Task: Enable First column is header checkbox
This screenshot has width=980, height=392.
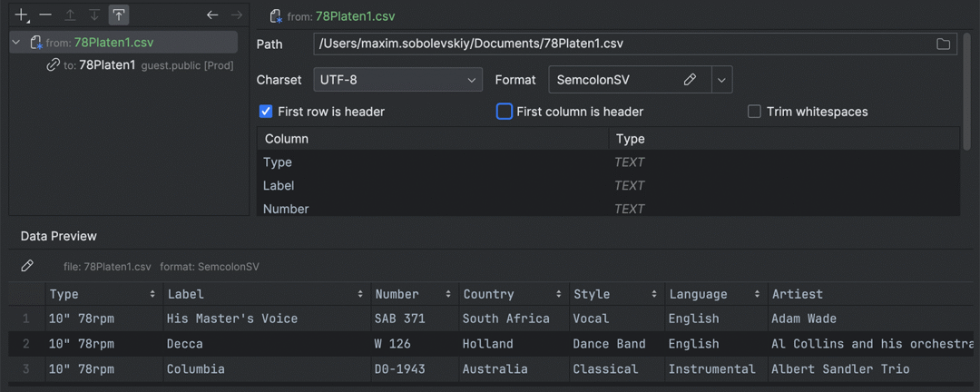Action: click(x=504, y=112)
